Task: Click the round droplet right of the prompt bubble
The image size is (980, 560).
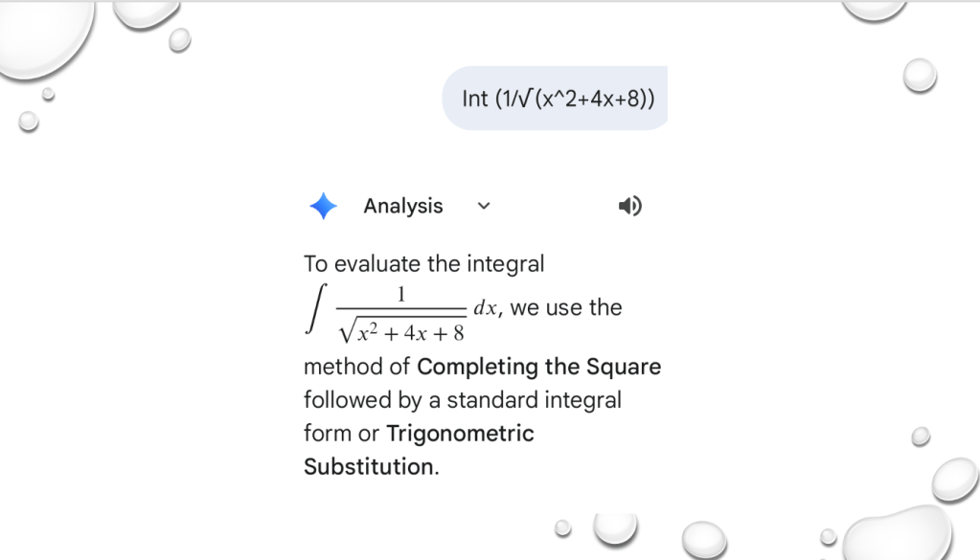Action: [x=920, y=75]
